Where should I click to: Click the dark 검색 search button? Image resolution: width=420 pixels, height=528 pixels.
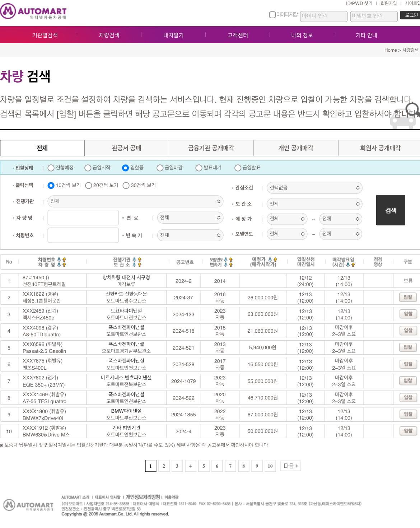tap(391, 210)
